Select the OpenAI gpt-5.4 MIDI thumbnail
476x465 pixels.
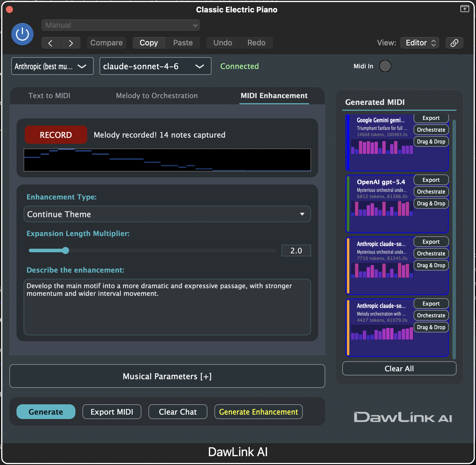382,208
